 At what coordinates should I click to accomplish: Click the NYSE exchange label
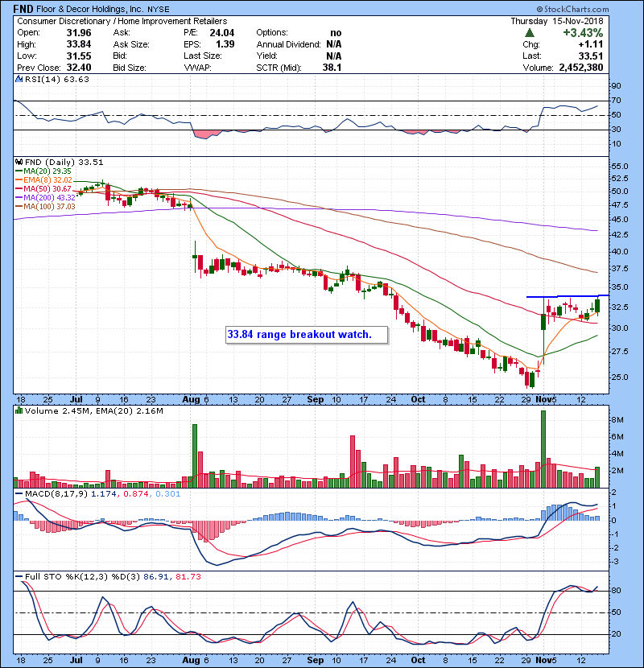tap(159, 10)
